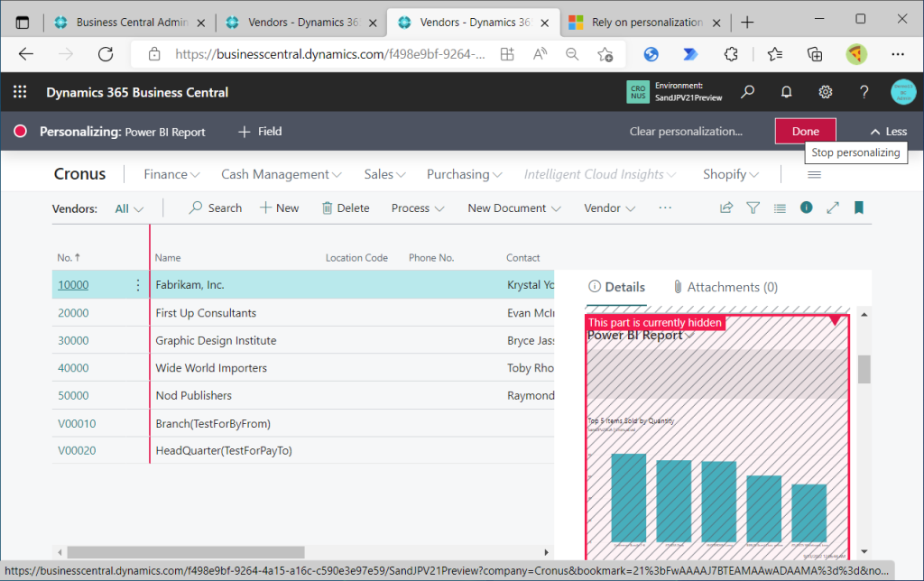Expand the Sales menu
Image resolution: width=924 pixels, height=581 pixels.
point(384,174)
